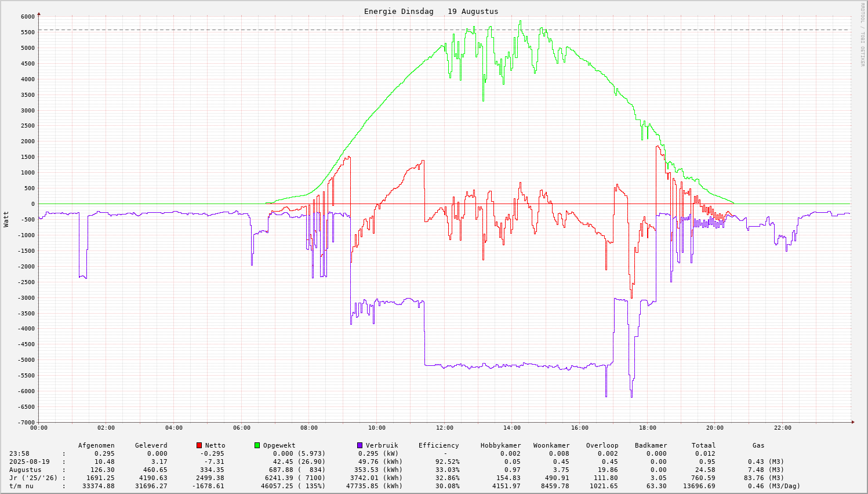The height and width of the screenshot is (494, 868).
Task: Click the 92.52% efficiency value
Action: pyautogui.click(x=447, y=462)
